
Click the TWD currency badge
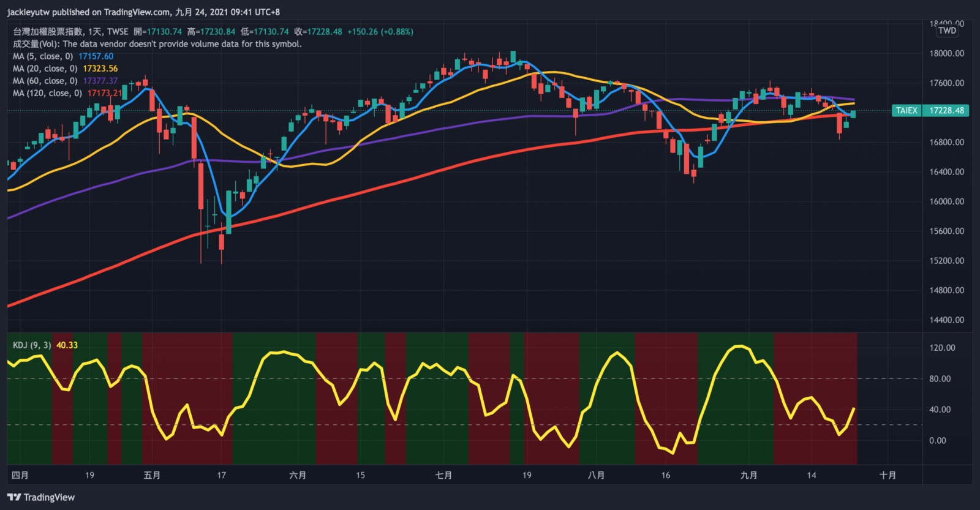(947, 31)
